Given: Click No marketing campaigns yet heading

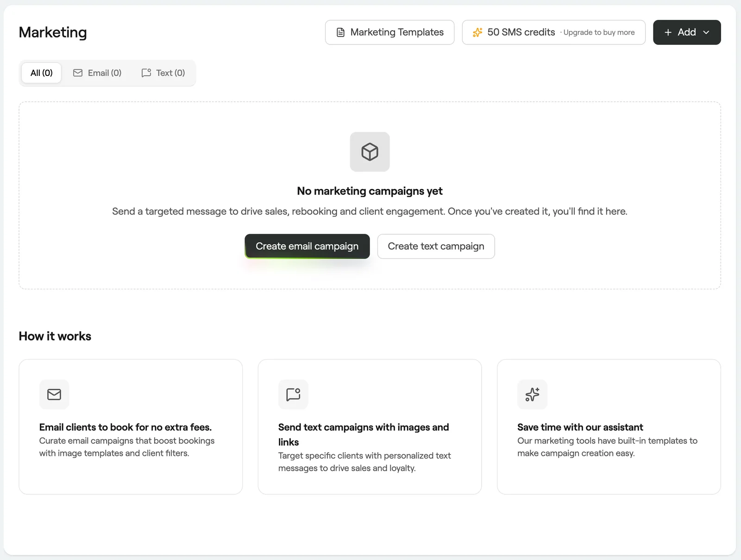Looking at the screenshot, I should 370,191.
